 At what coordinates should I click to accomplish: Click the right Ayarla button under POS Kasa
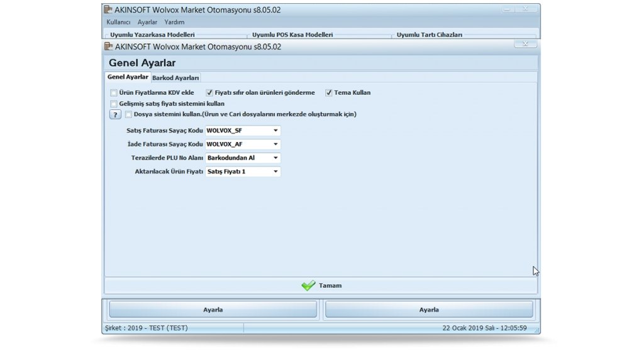[x=429, y=309]
